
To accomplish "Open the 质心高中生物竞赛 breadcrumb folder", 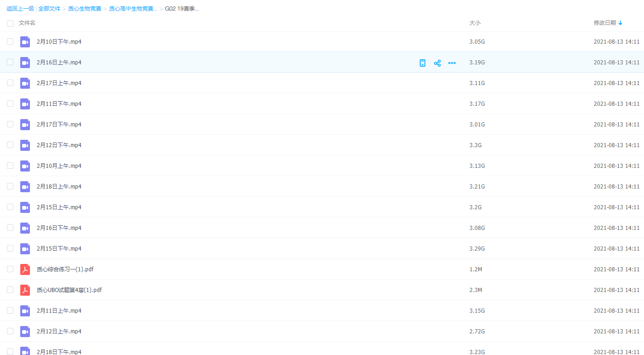I will coord(133,9).
